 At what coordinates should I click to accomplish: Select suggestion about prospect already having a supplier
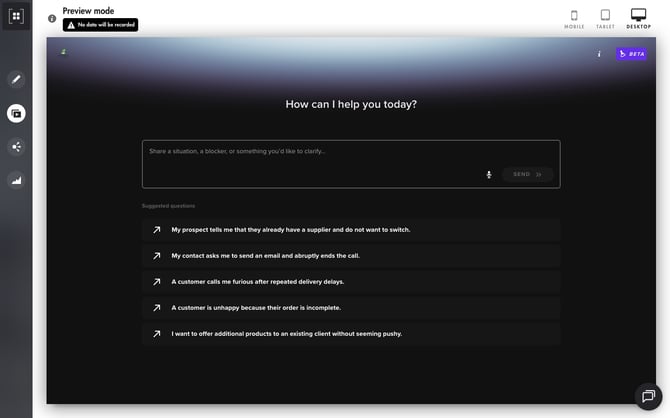coord(351,230)
